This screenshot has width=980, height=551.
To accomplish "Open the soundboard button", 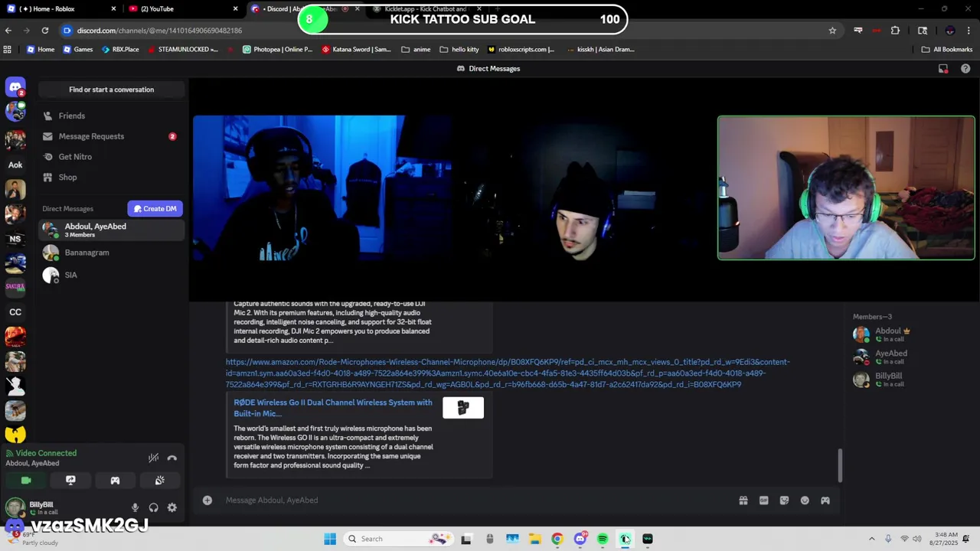I will (x=159, y=481).
